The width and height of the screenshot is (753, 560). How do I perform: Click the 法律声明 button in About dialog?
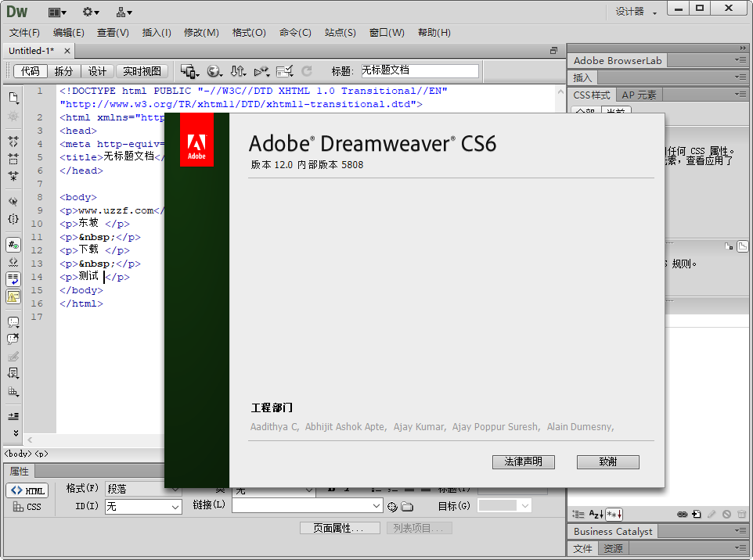(x=524, y=461)
